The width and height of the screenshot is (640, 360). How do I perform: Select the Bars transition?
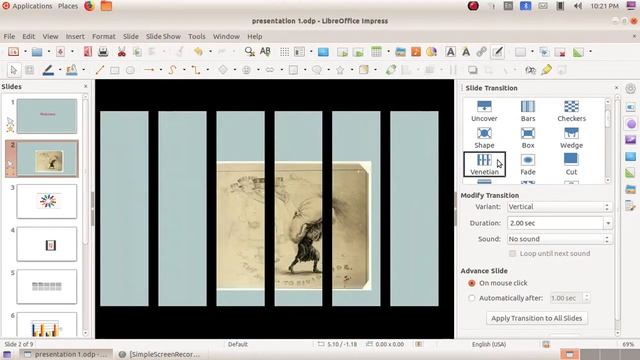(x=528, y=111)
